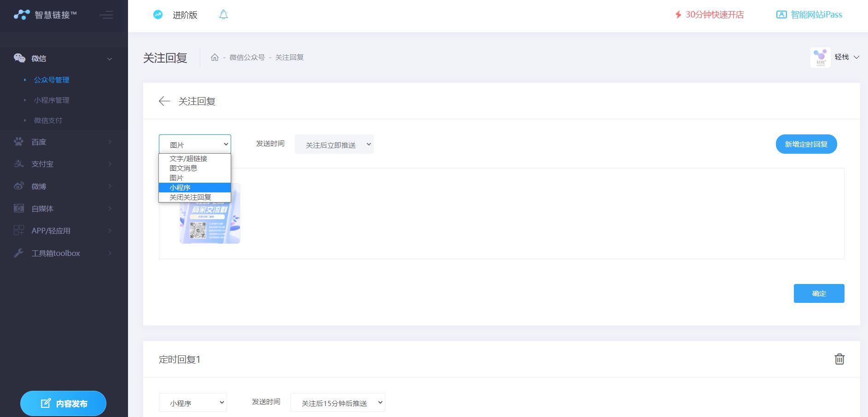
Task: Expand the 自媒体 sidebar section arrow
Action: (110, 208)
